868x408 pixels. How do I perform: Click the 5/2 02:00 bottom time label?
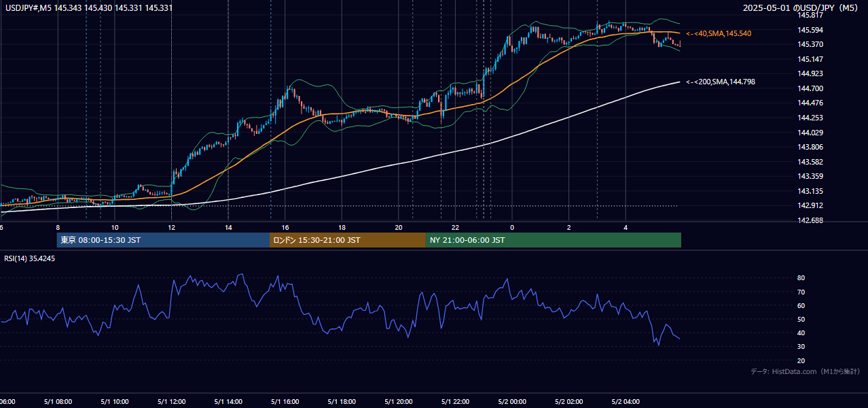[x=569, y=402]
